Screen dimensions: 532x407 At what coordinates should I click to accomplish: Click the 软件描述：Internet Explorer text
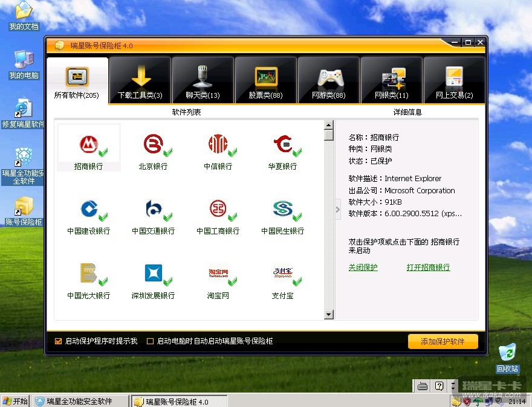395,178
